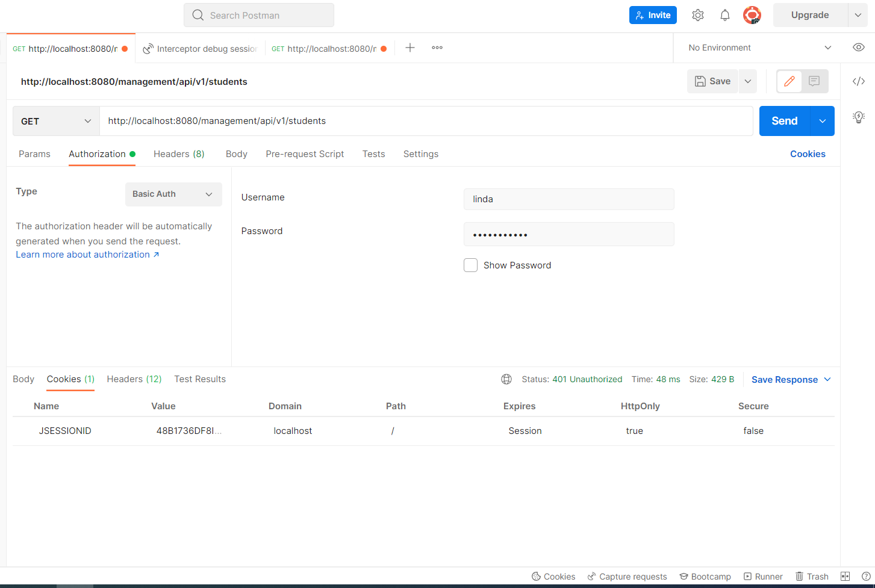This screenshot has height=588, width=875.
Task: Open settings gear icon in header
Action: 698,15
